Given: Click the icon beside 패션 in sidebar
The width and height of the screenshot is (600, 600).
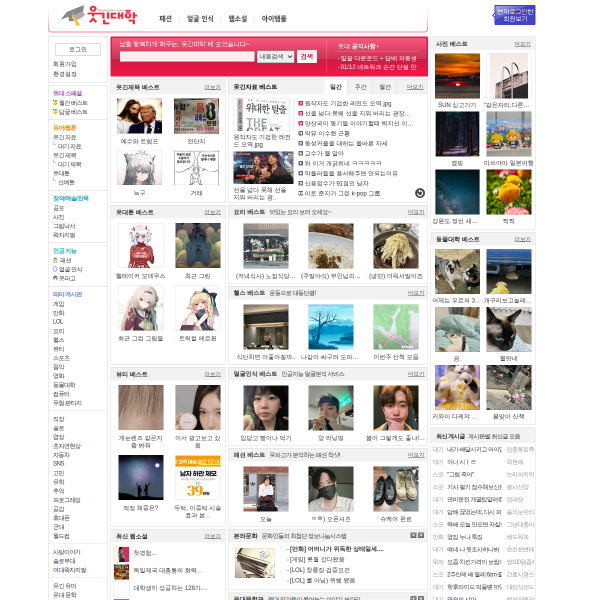Looking at the screenshot, I should [x=56, y=260].
